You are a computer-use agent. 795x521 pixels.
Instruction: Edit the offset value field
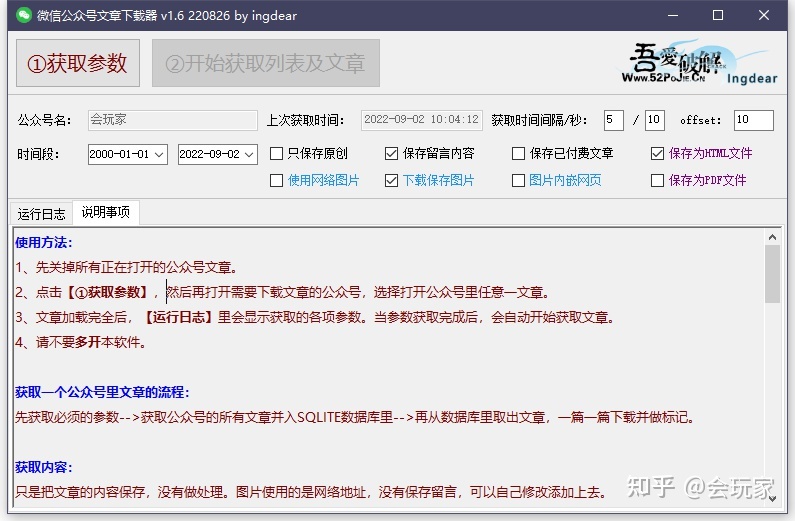coord(753,120)
